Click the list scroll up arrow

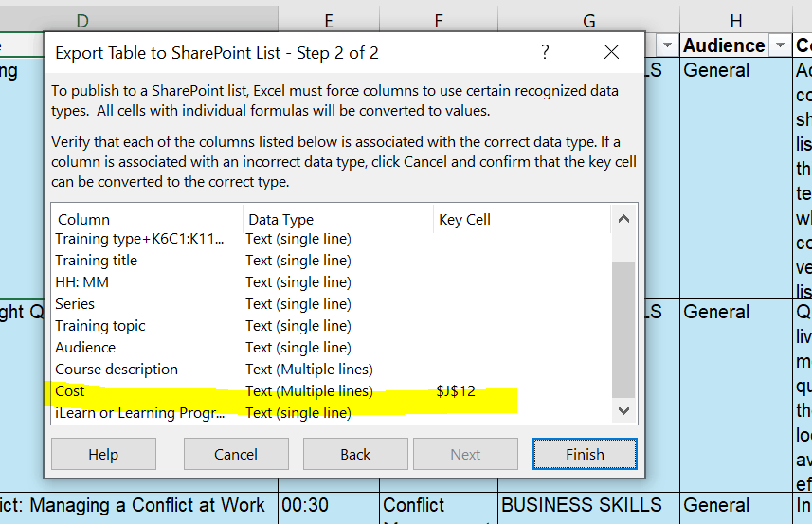coord(623,219)
